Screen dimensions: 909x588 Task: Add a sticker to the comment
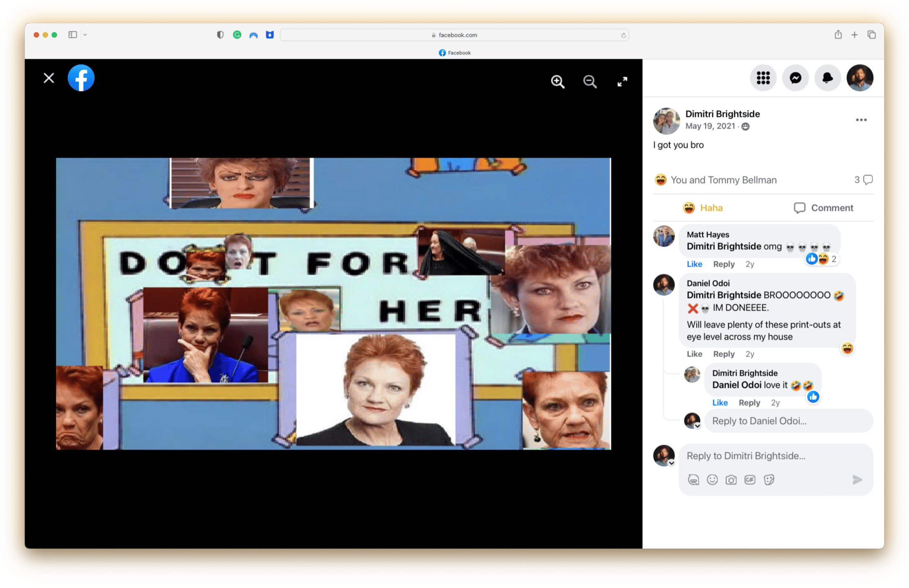tap(769, 480)
